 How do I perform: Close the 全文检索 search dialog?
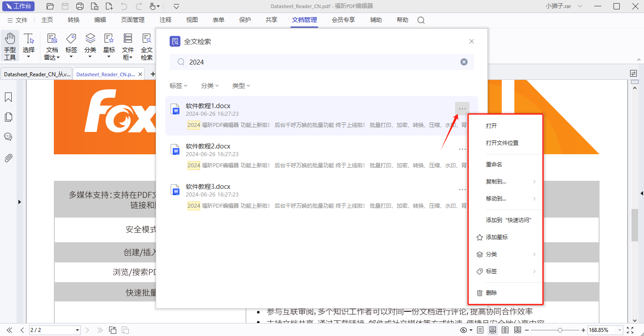coord(472,41)
